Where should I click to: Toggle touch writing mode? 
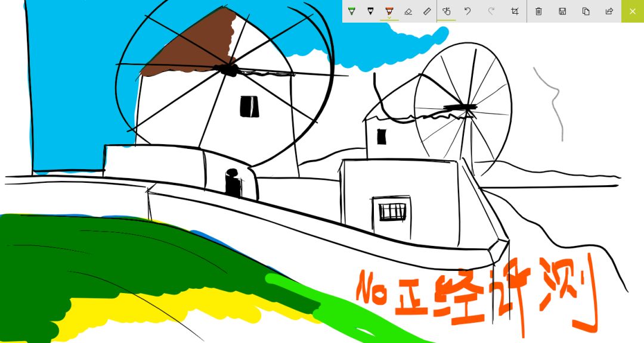(x=447, y=11)
